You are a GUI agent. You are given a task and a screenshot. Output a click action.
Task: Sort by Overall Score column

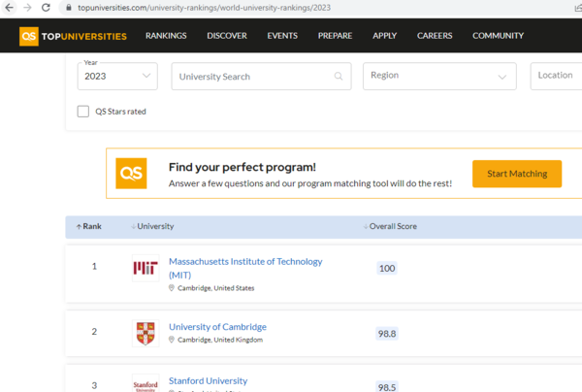click(390, 226)
